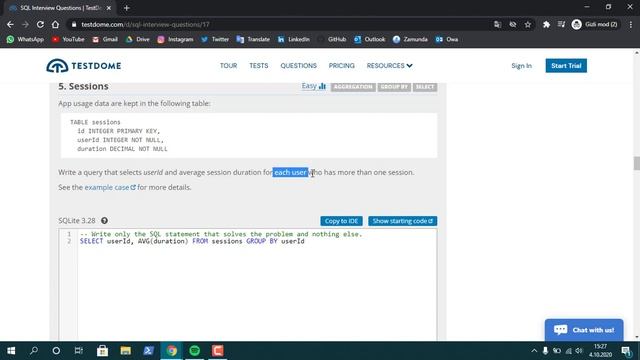The image size is (640, 360).
Task: Click the Sign In link
Action: [x=521, y=66]
